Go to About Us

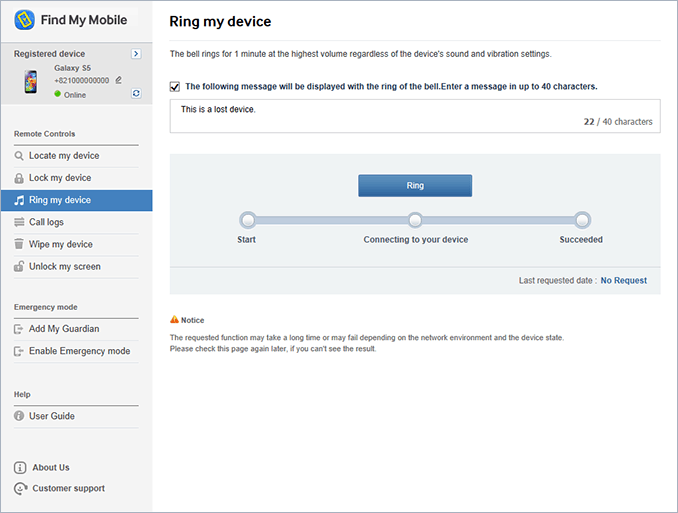point(51,467)
